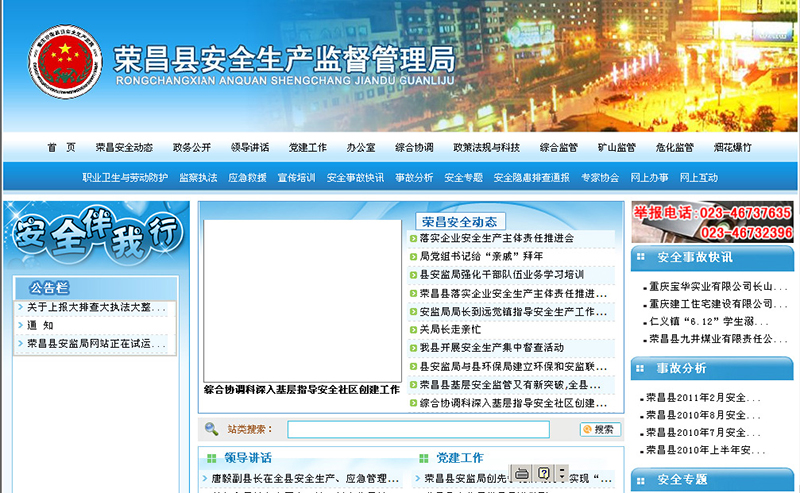Open news 落实企业安全生产主体责任推进会

click(x=496, y=238)
